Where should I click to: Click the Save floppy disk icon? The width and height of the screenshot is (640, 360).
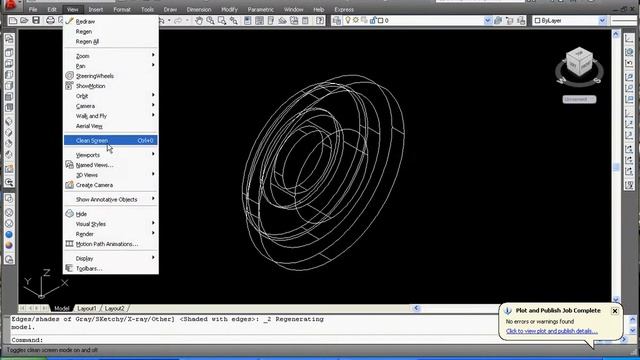point(36,20)
